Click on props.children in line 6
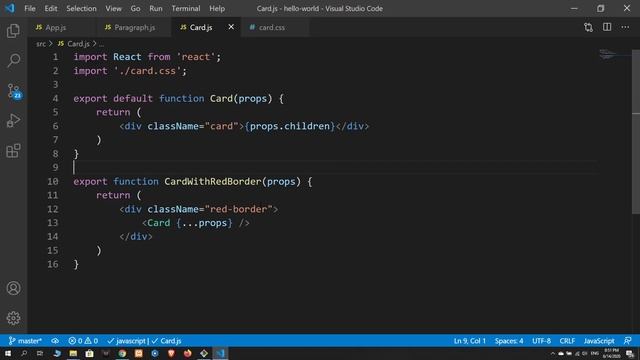This screenshot has height=360, width=640. click(290, 126)
